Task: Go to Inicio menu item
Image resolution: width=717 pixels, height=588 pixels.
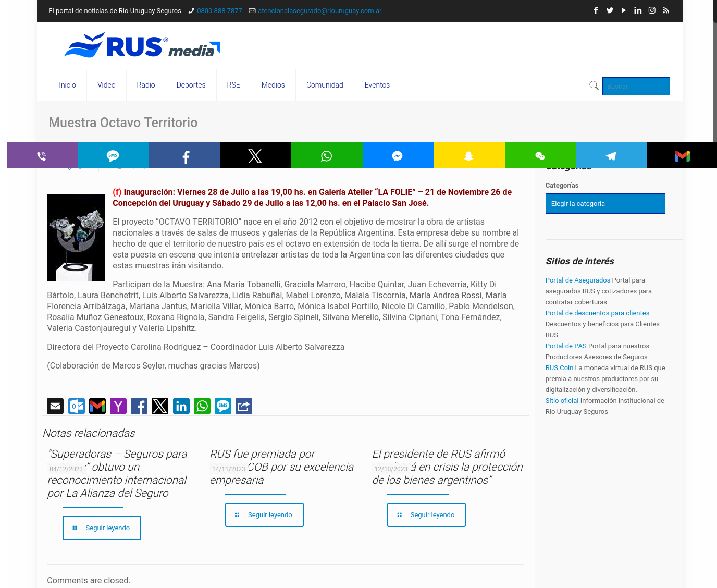Action: click(67, 85)
